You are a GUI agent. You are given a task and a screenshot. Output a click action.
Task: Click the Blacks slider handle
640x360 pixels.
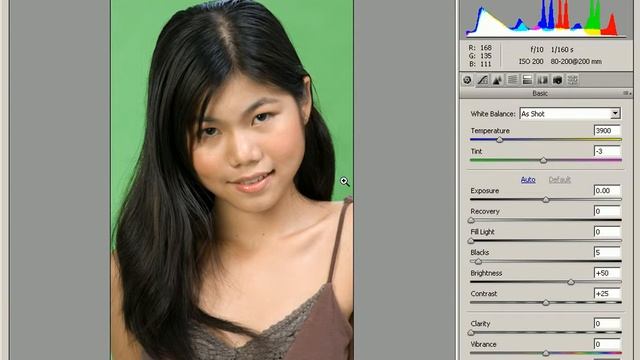coord(478,262)
